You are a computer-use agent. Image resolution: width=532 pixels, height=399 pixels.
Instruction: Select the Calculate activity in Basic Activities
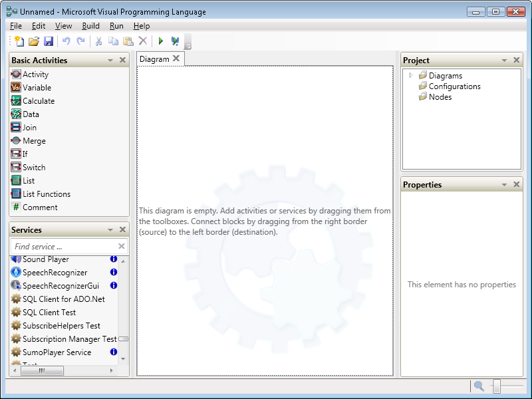pyautogui.click(x=38, y=101)
